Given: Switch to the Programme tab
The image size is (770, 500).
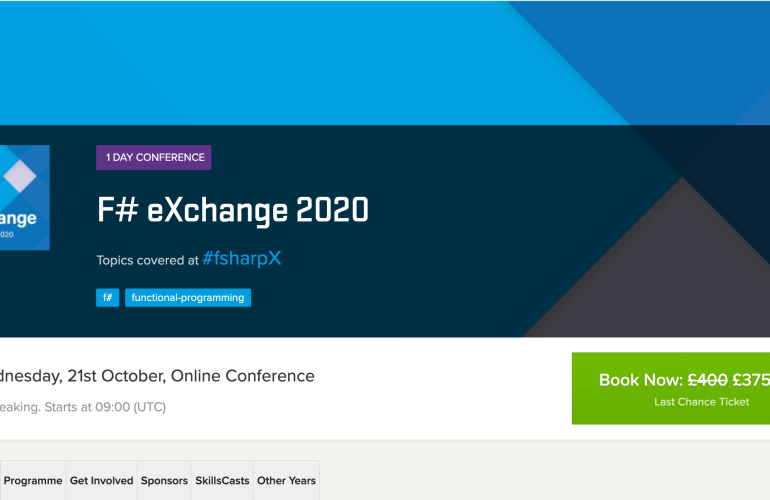Looking at the screenshot, I should 33,481.
